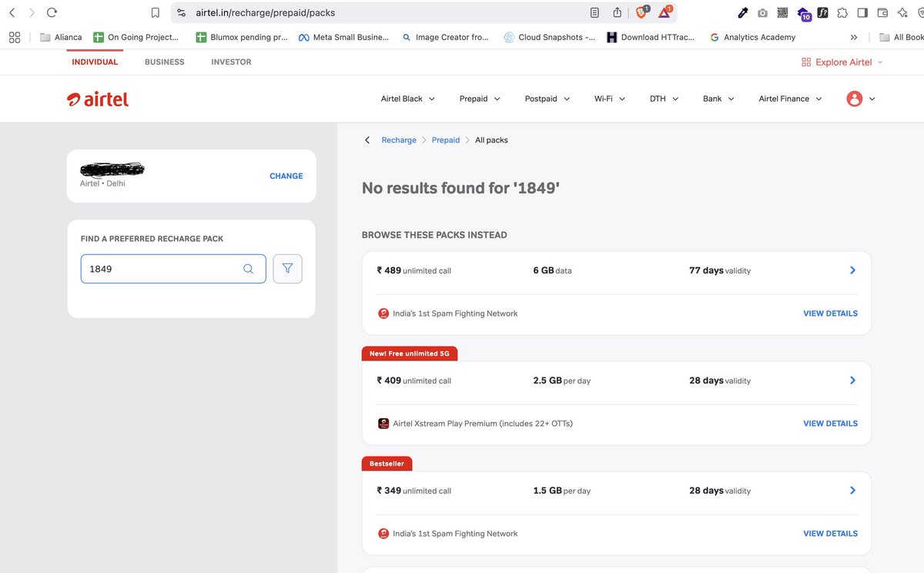924x573 pixels.
Task: Expand the Postpaid dropdown
Action: click(547, 99)
